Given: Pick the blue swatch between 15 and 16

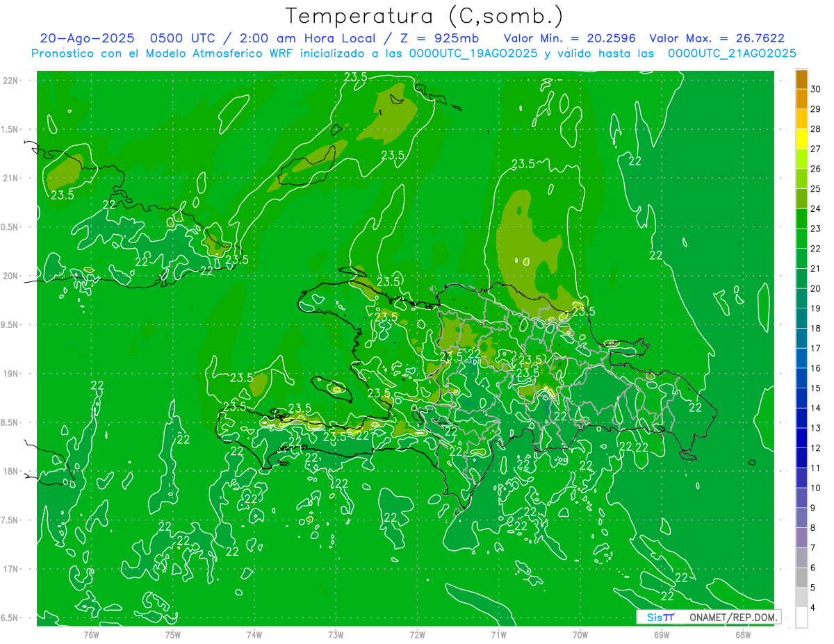Looking at the screenshot, I should 801,378.
